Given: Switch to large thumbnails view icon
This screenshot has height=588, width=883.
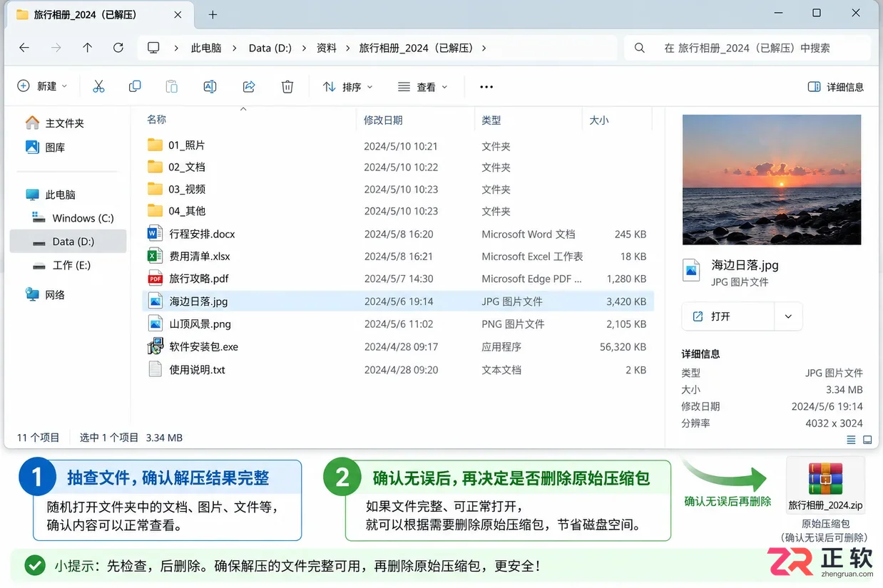Looking at the screenshot, I should (867, 440).
